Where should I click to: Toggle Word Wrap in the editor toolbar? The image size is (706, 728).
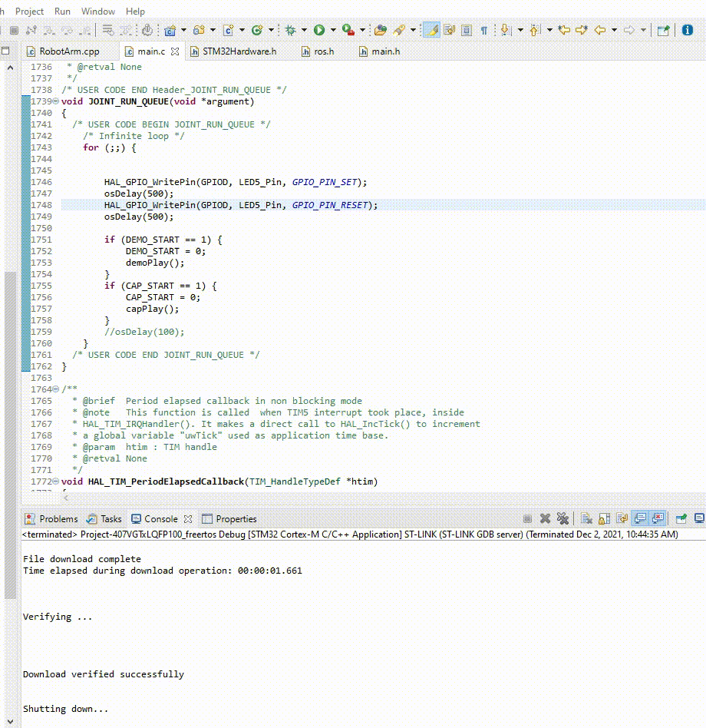tap(449, 31)
